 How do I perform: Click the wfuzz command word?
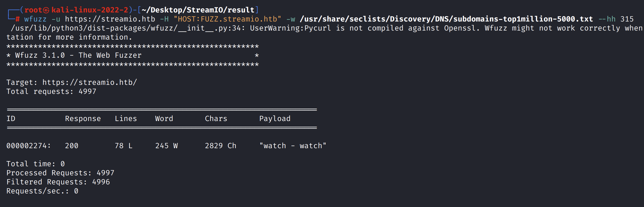pos(35,19)
